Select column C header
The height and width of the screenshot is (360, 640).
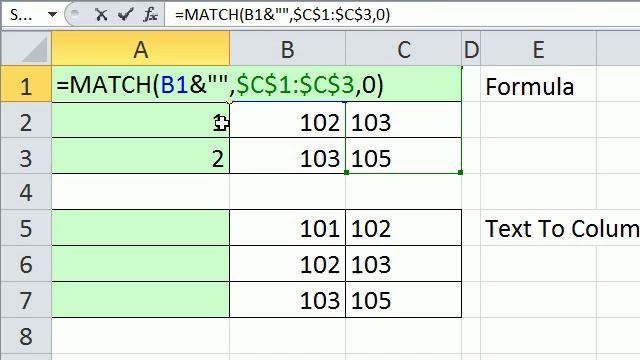404,49
